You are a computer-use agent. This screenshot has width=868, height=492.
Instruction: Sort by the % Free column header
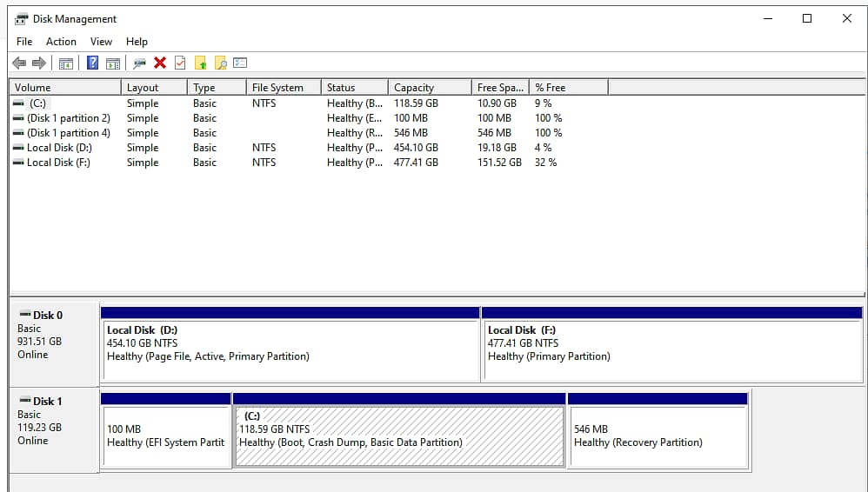pos(569,88)
